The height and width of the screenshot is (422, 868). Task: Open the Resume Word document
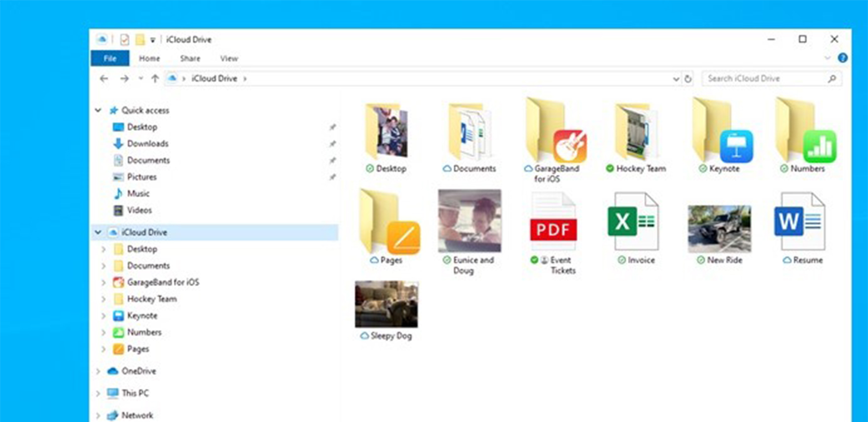(x=799, y=222)
